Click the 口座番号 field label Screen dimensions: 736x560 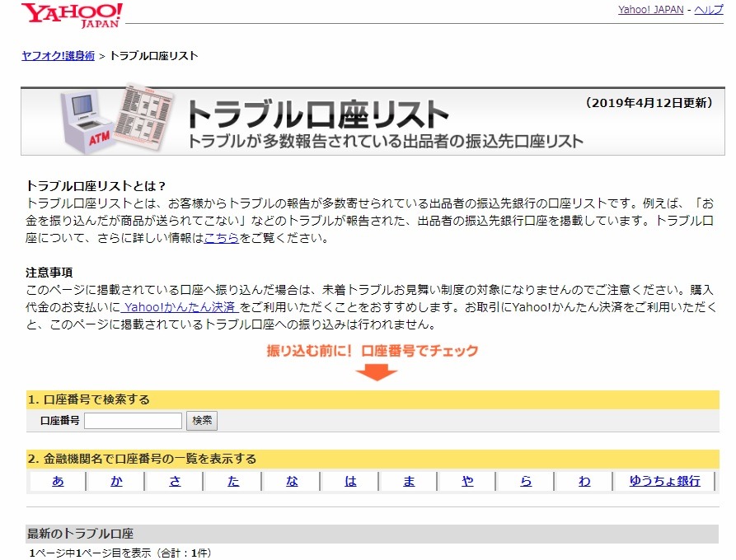[x=60, y=420]
